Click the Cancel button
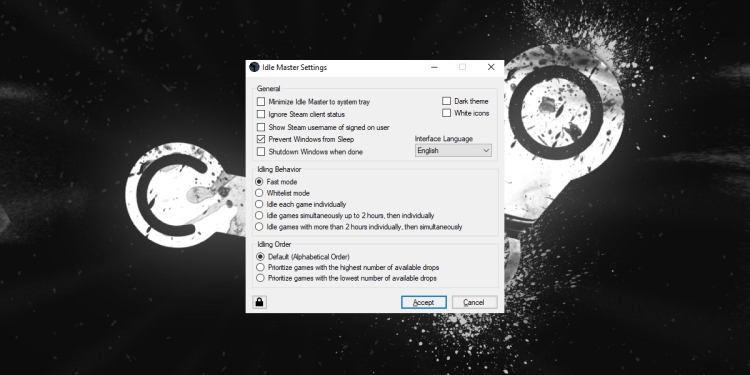 click(474, 302)
